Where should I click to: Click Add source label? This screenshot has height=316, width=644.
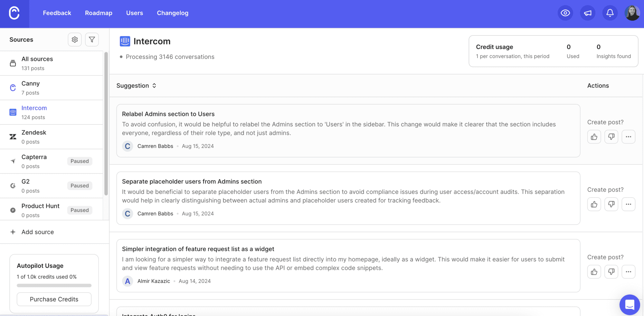38,232
